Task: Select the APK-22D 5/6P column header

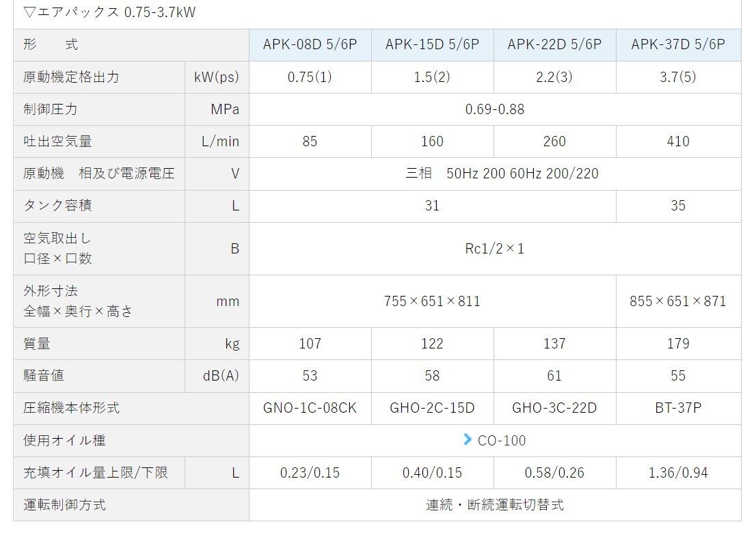Action: click(x=554, y=44)
